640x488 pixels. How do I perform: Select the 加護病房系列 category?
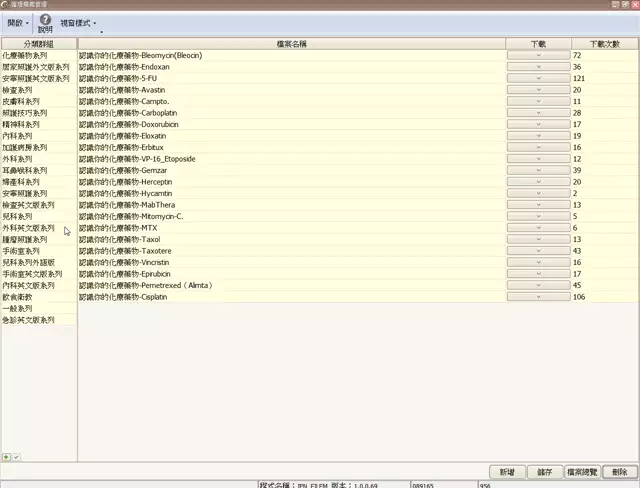click(39, 147)
